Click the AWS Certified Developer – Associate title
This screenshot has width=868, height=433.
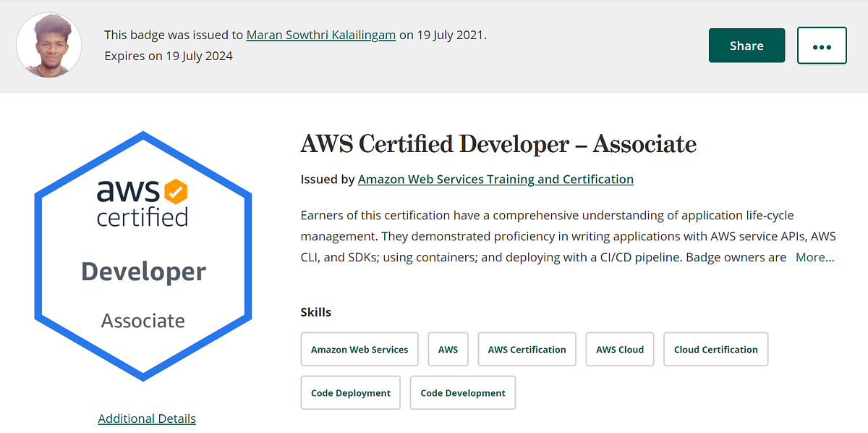pyautogui.click(x=498, y=144)
